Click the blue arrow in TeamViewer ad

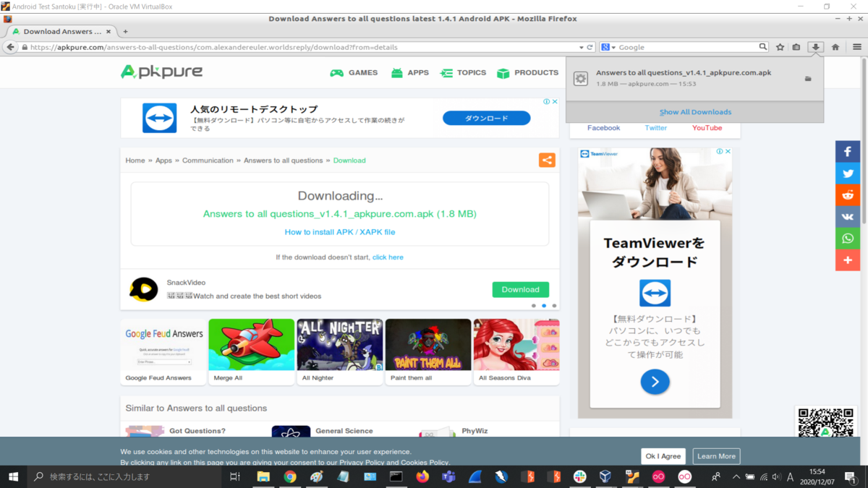[x=655, y=381]
